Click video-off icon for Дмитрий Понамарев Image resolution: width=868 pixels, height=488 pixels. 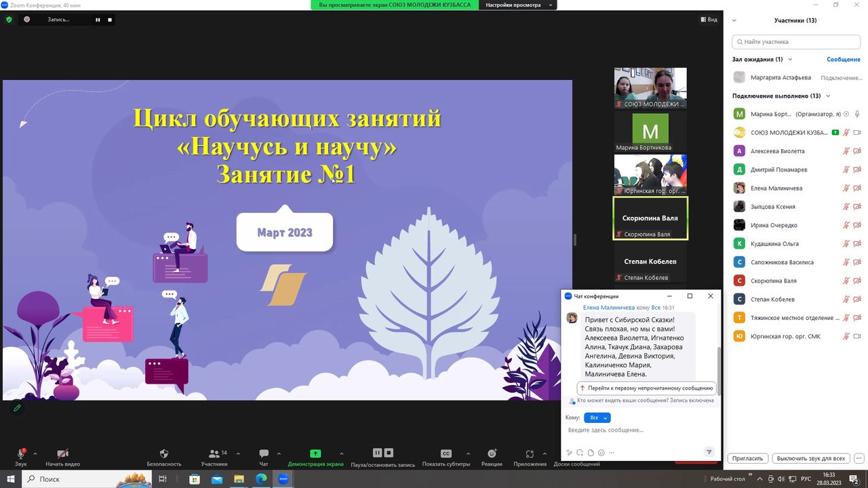[x=857, y=169]
